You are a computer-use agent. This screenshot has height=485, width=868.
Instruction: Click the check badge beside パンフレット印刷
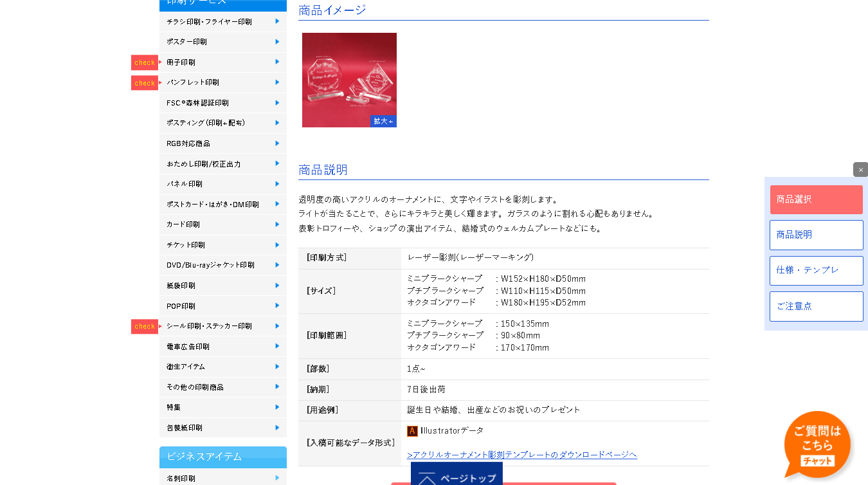[x=145, y=83]
